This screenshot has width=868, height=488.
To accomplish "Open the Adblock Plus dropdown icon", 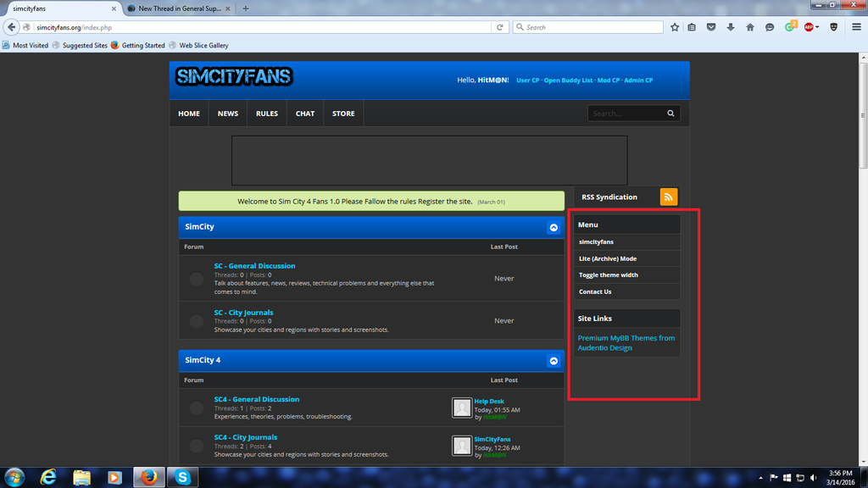I will tap(811, 27).
